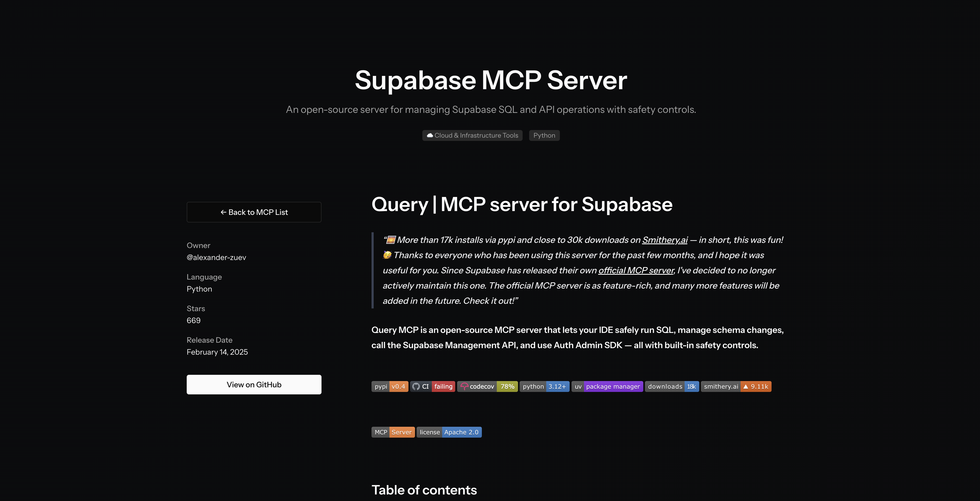980x501 pixels.
Task: Click the pypi v0.4 badge
Action: 389,386
